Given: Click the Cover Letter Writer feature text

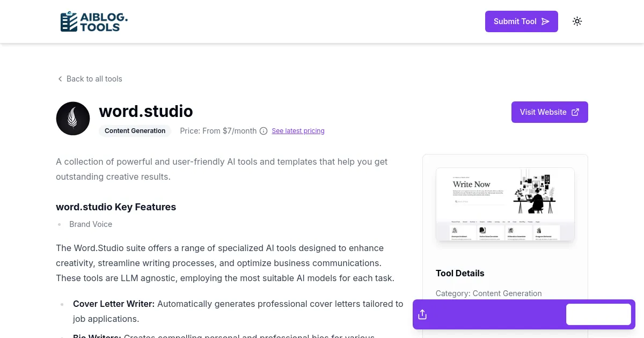Looking at the screenshot, I should [x=114, y=304].
